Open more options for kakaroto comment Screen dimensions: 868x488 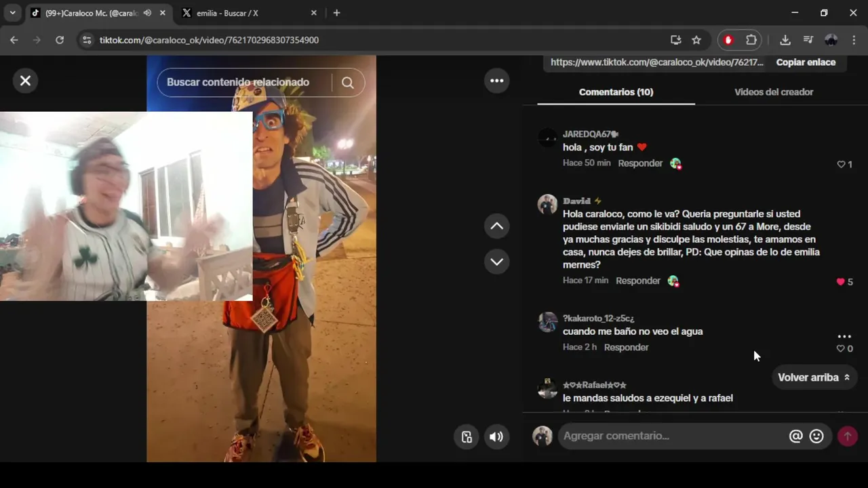(x=844, y=336)
